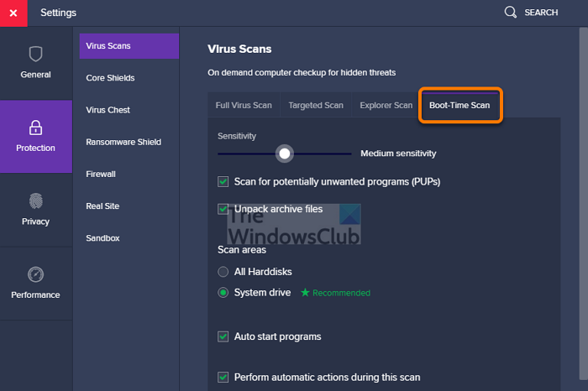
Task: Go to Privacy fingerprint section
Action: coord(35,210)
